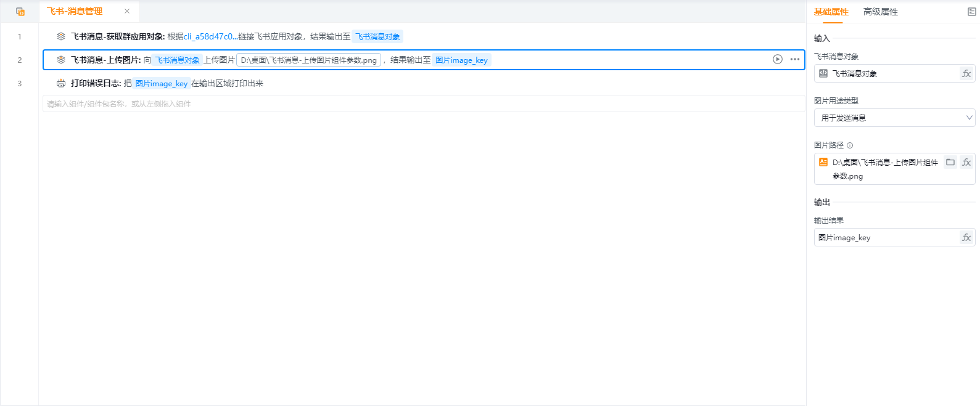This screenshot has width=980, height=406.
Task: Run step 2 with the play icon
Action: [777, 59]
